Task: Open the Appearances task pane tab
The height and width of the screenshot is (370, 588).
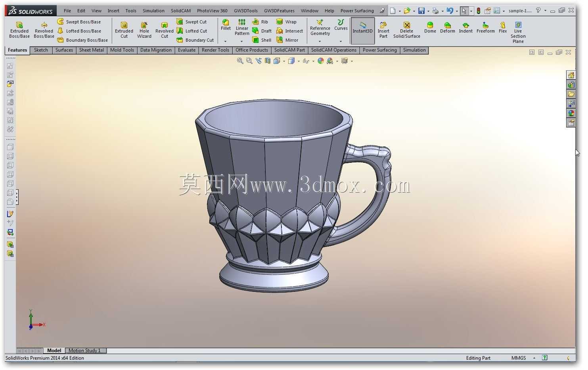Action: click(x=571, y=113)
